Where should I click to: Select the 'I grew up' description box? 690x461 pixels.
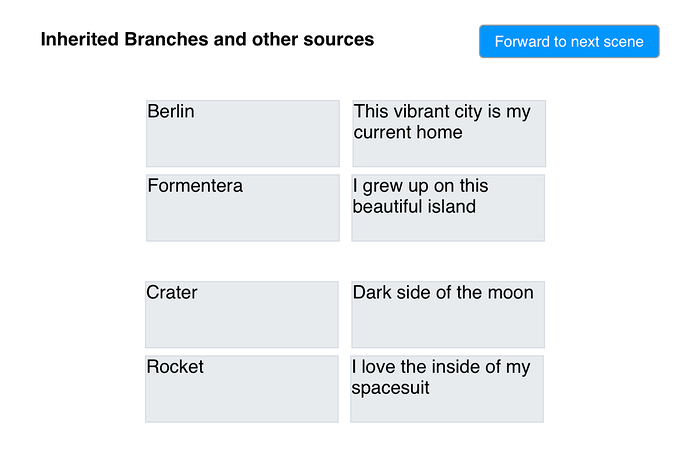click(x=448, y=208)
